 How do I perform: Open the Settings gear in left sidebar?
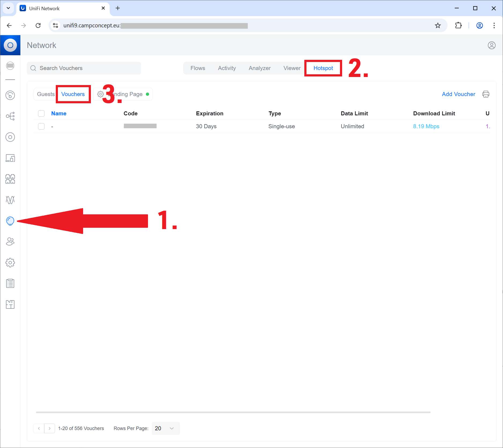10,263
